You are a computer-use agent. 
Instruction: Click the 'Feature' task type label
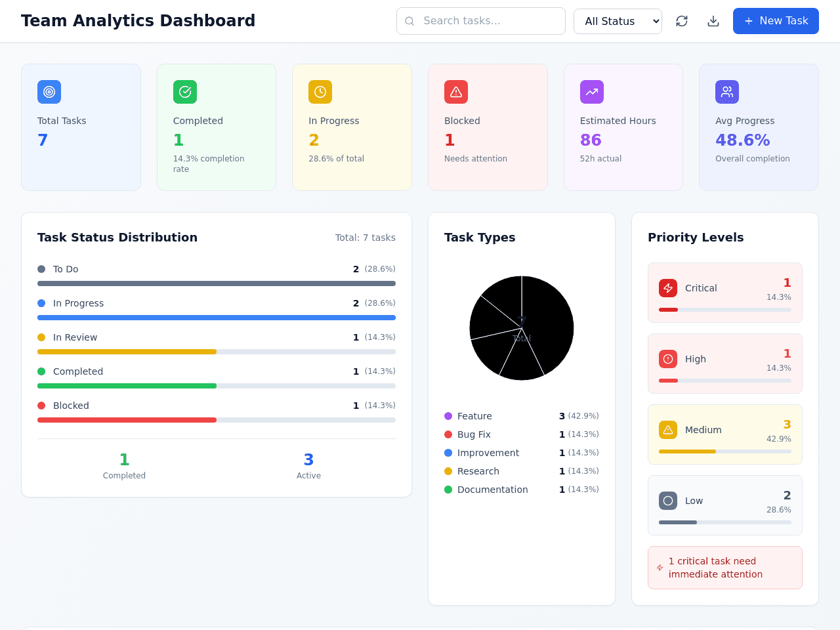pos(474,416)
